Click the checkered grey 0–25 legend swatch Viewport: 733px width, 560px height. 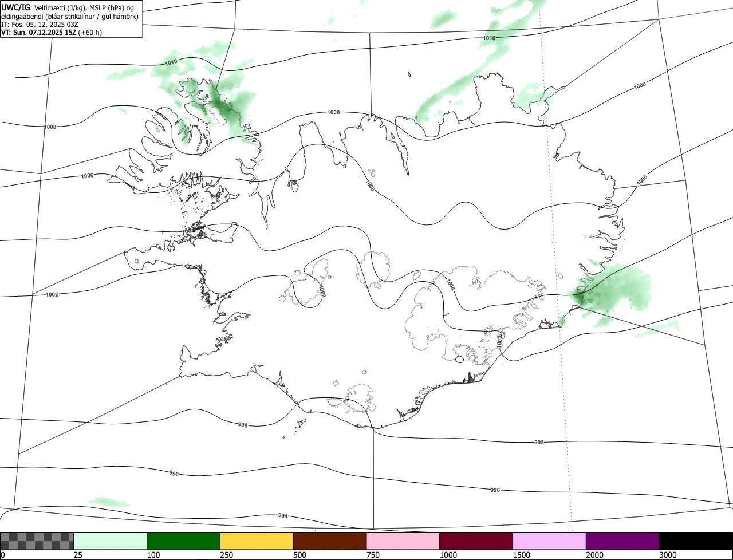click(x=37, y=541)
